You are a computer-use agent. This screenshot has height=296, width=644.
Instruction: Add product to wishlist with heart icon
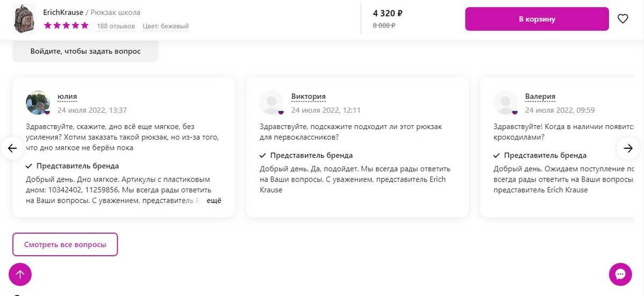pyautogui.click(x=623, y=19)
